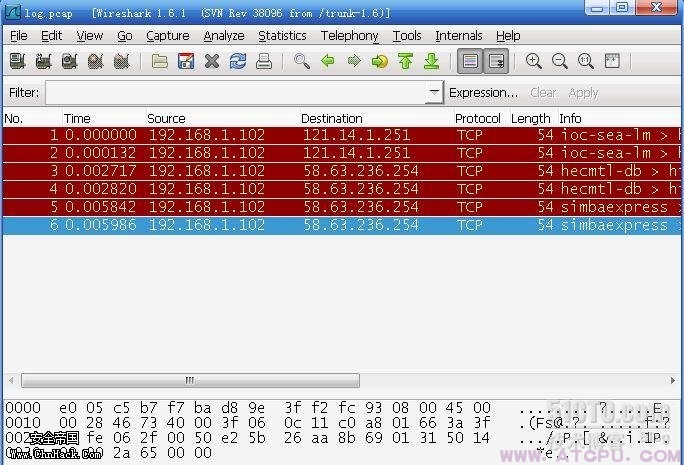Open the Capture menu
The width and height of the screenshot is (684, 465).
tap(168, 36)
